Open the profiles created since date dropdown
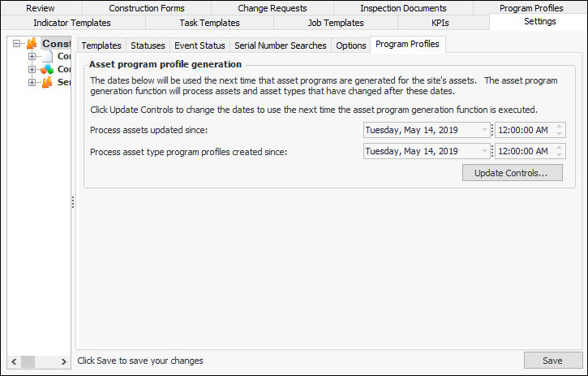 click(485, 151)
